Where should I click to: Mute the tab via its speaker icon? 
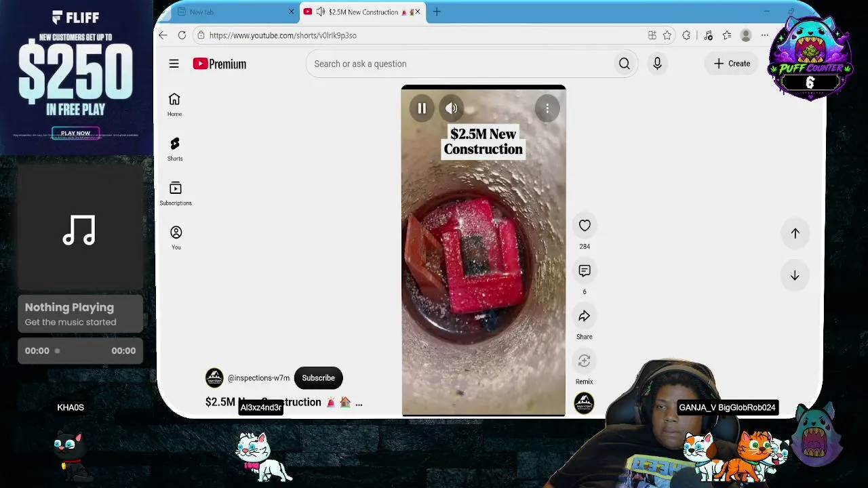pos(320,12)
